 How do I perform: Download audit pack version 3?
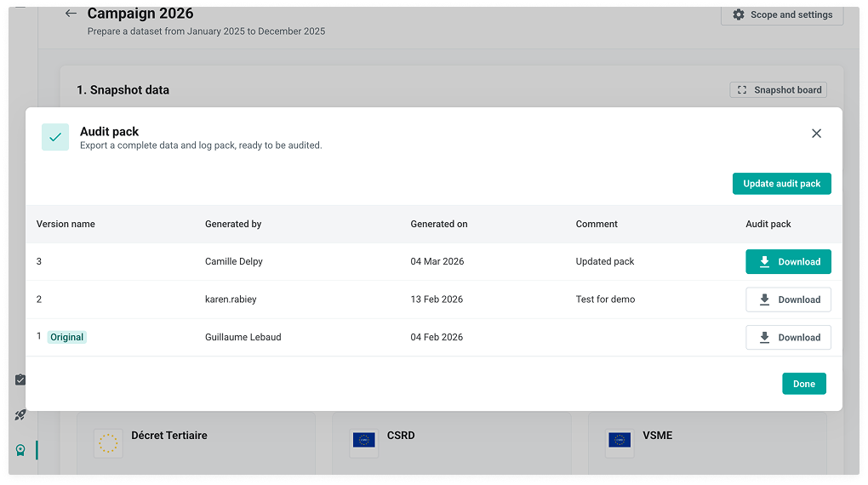tap(788, 262)
